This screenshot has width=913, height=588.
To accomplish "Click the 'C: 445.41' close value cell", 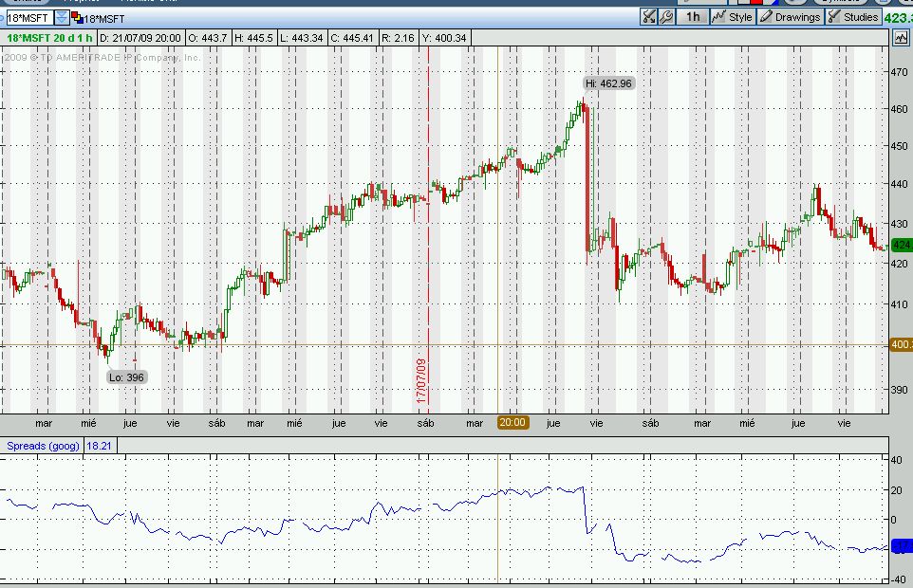I will (x=352, y=38).
